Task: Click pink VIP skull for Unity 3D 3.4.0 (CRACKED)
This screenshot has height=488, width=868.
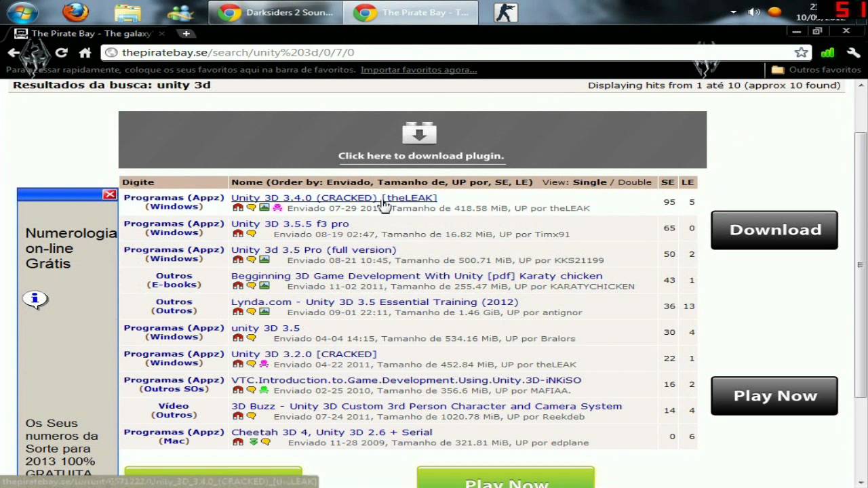Action: (277, 208)
